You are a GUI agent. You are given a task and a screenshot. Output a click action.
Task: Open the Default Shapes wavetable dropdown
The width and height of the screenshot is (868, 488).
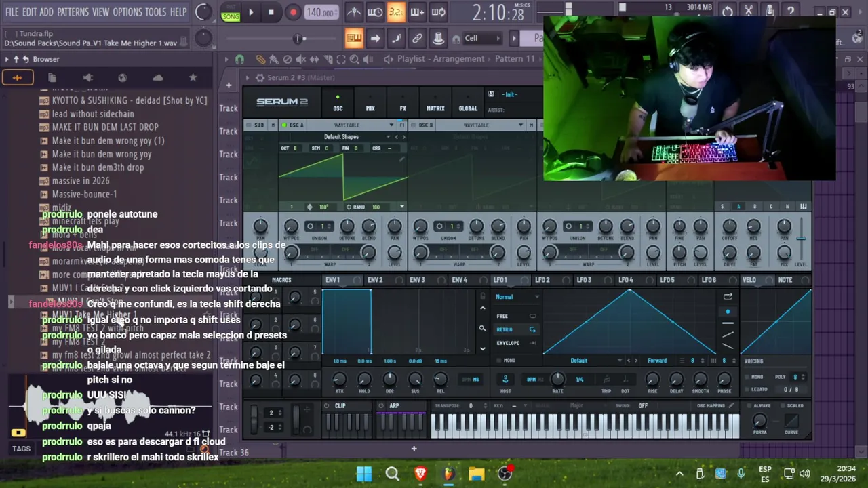[x=341, y=137]
